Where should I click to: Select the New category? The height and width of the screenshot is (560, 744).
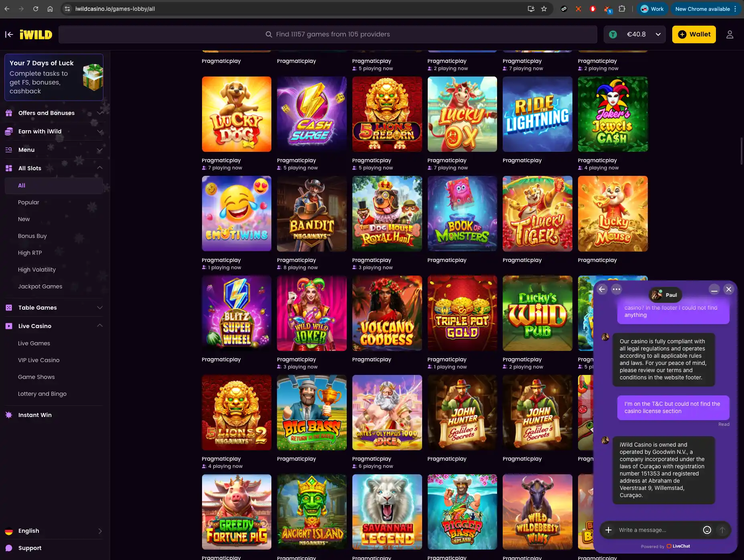pyautogui.click(x=24, y=219)
